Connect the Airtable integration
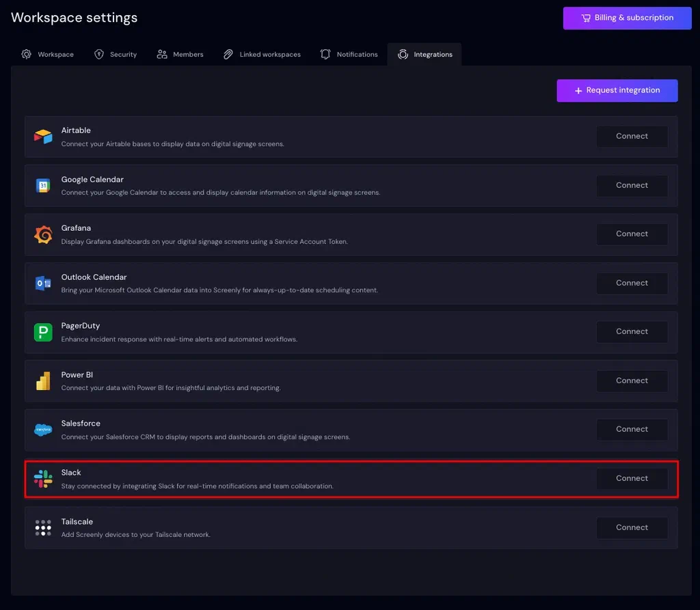 (632, 137)
